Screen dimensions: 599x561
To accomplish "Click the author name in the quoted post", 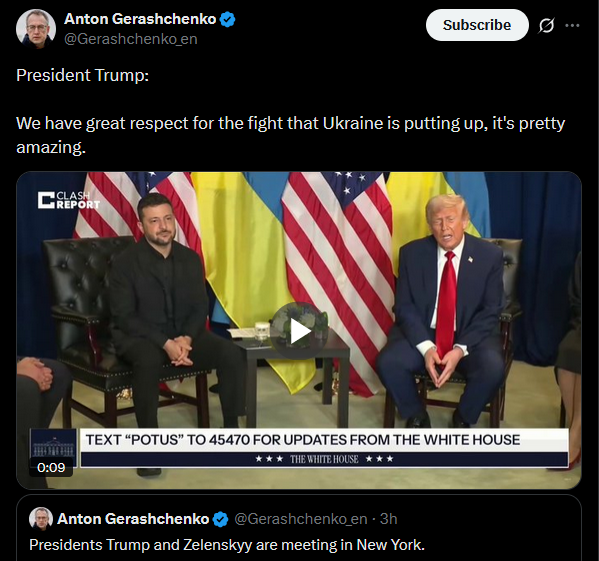I will click(133, 519).
